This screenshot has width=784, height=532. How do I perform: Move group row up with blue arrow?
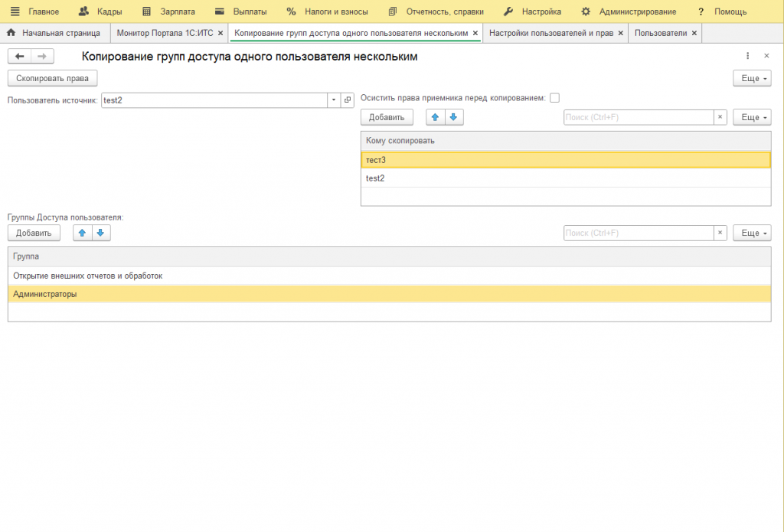point(82,233)
